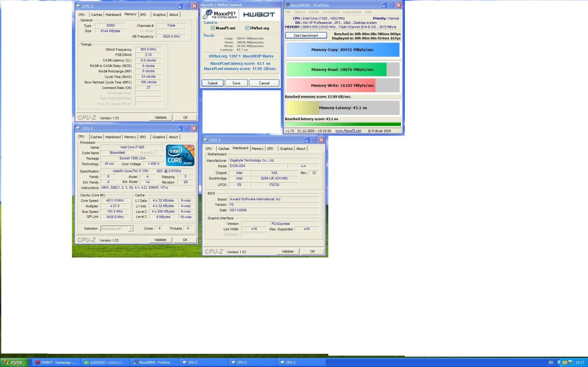Click the green progress bar under latency score
This screenshot has height=367, width=588.
click(343, 124)
